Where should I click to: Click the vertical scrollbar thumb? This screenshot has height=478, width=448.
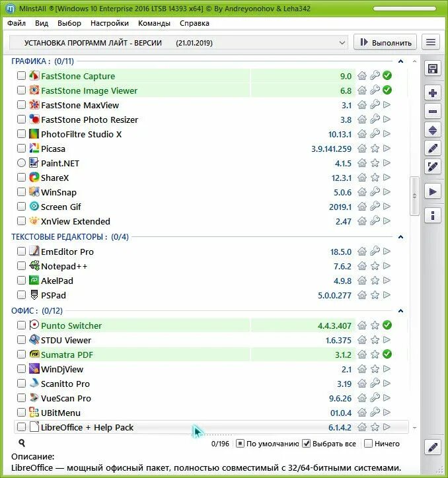pyautogui.click(x=414, y=196)
